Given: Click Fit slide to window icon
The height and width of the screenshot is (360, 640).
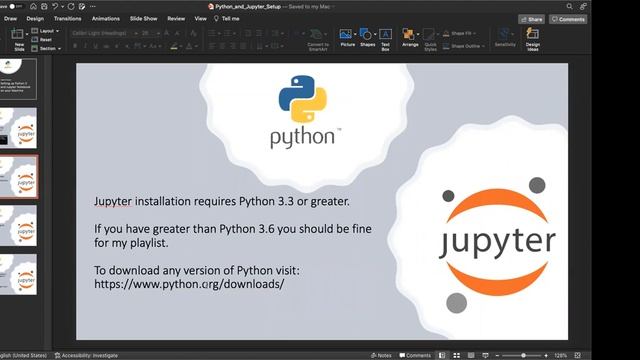Looking at the screenshot, I should coord(578,356).
